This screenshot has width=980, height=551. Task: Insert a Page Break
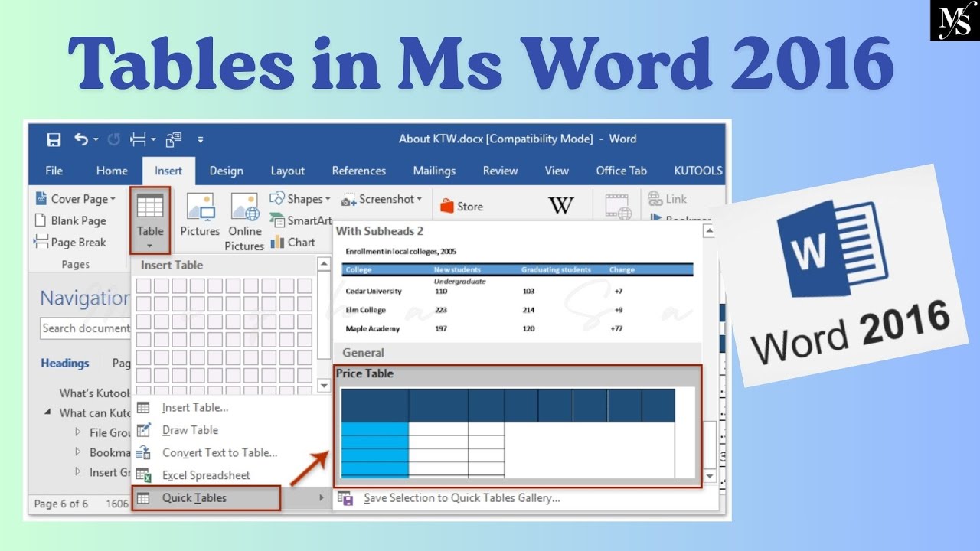(70, 242)
